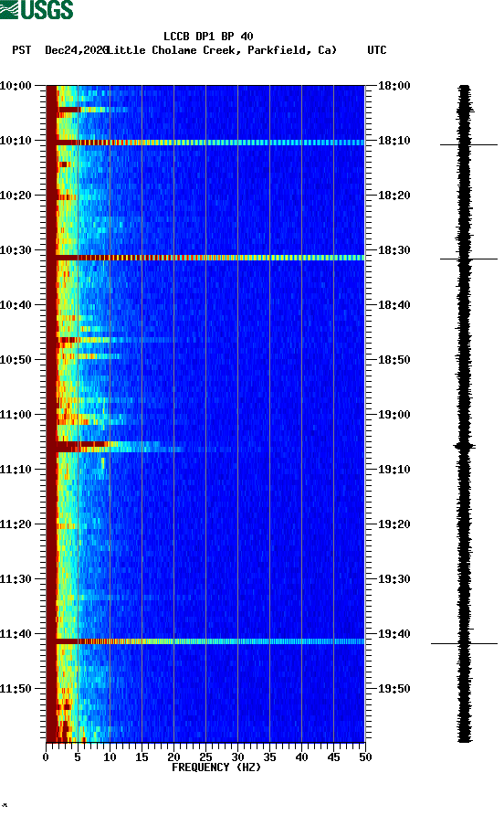Click the USGS logo
504x815 pixels.
point(37,9)
